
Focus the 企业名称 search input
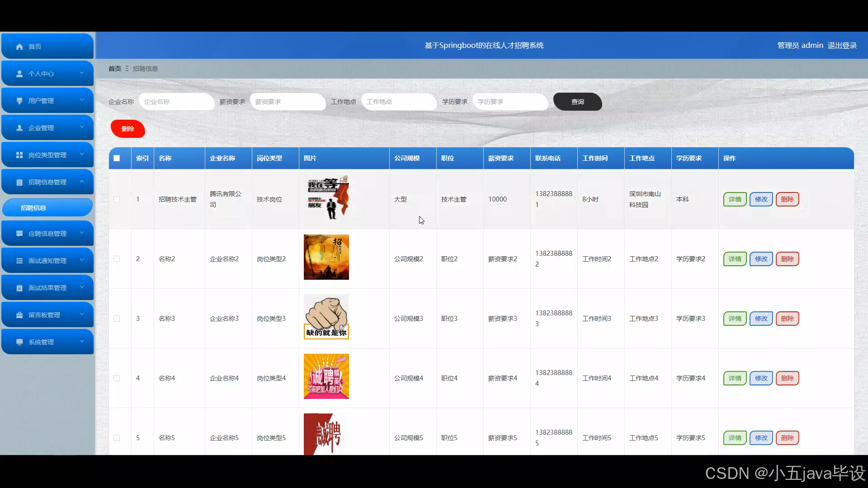tap(176, 102)
